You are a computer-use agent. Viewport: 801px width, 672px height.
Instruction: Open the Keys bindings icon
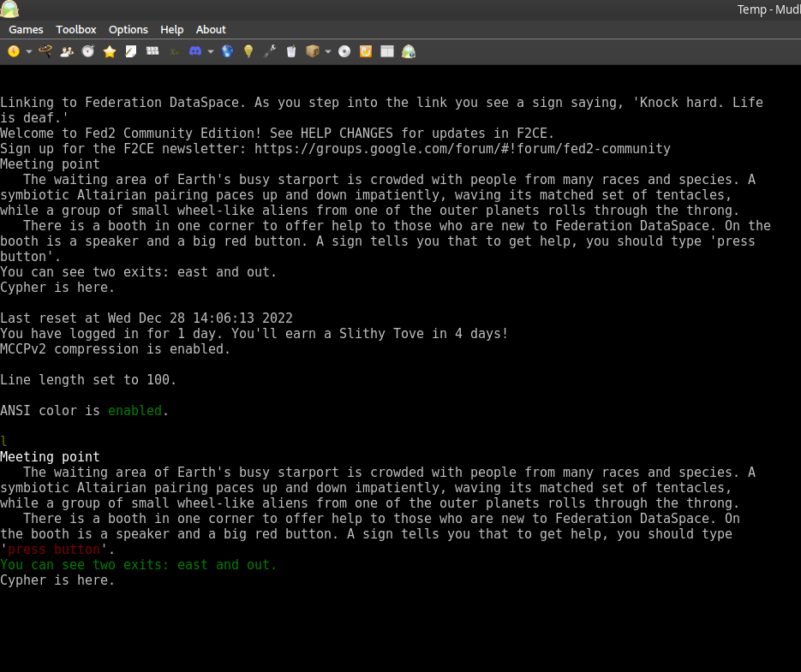[152, 51]
